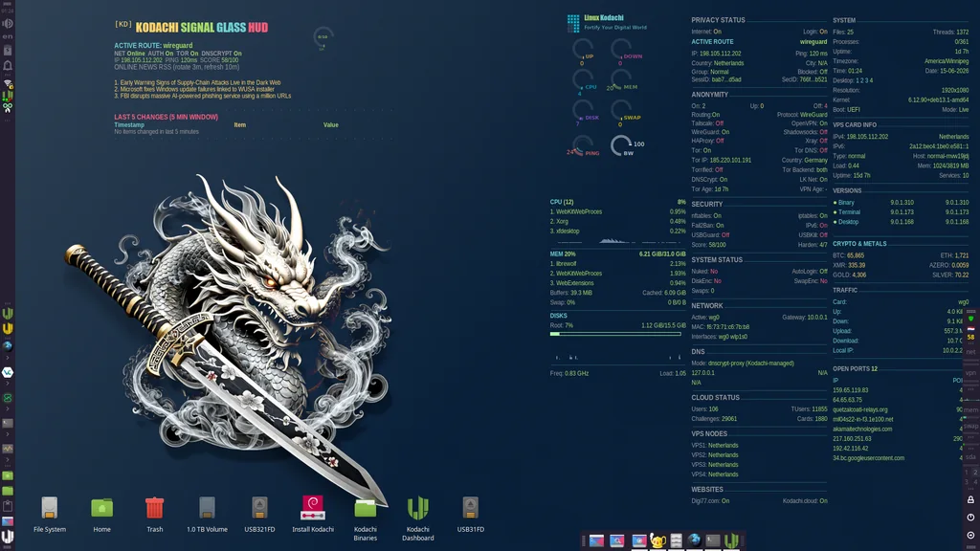The height and width of the screenshot is (551, 980).
Task: Open the Home folder desktop icon
Action: tap(101, 508)
